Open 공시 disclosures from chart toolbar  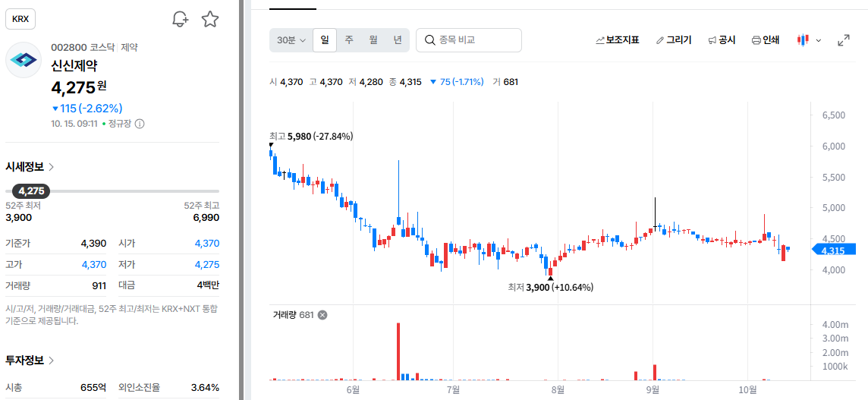pos(722,40)
